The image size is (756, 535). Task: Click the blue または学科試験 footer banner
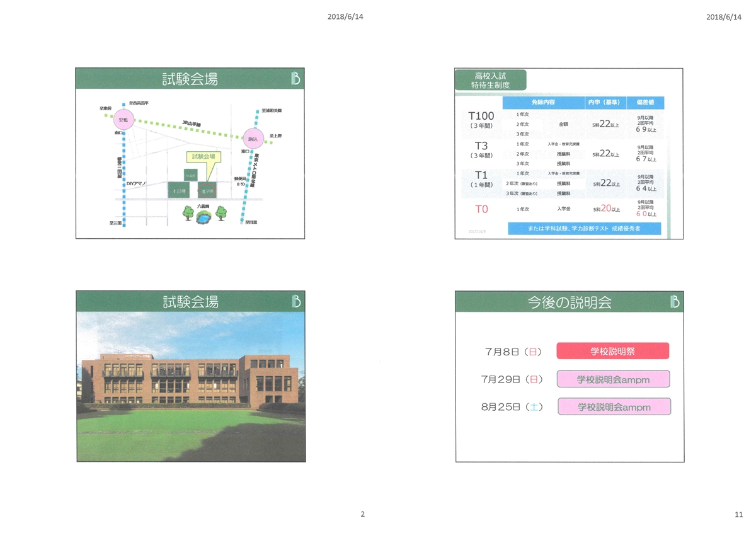(584, 229)
